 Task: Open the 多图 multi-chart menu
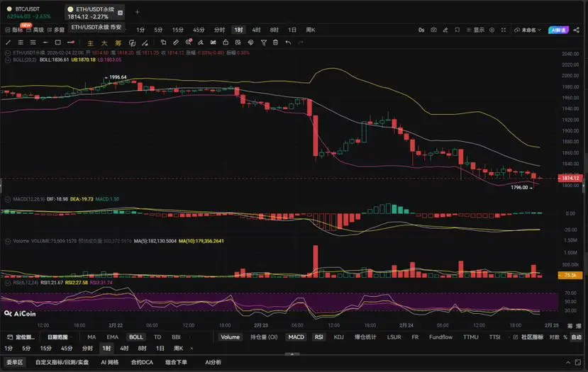[x=56, y=30]
